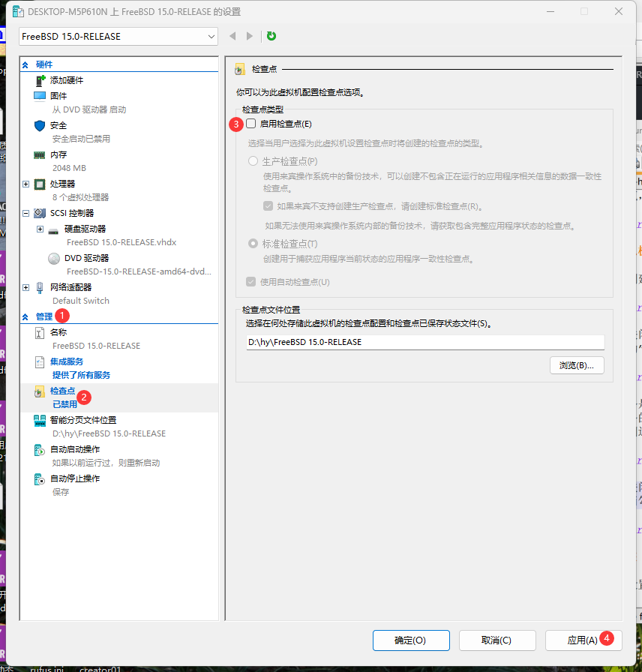Click the Automatic Stop Action (自动停止操作) icon
This screenshot has height=672, width=642.
coord(40,479)
